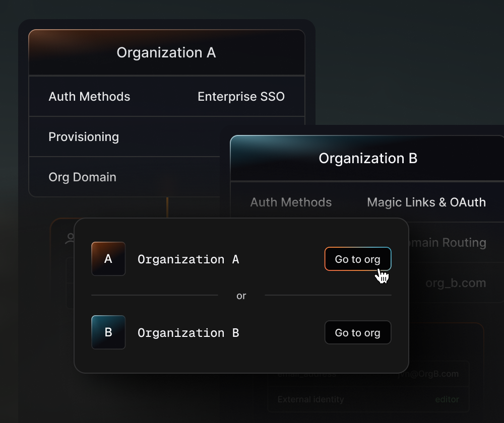Select Auth Methods in Organization A card
Screen dimensions: 504x423
(89, 96)
